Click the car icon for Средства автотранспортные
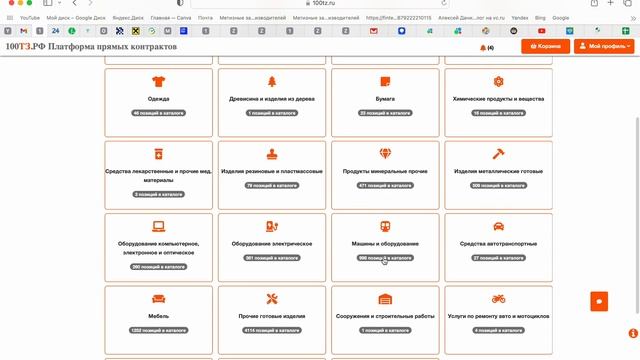This screenshot has width=640, height=360. 498,226
